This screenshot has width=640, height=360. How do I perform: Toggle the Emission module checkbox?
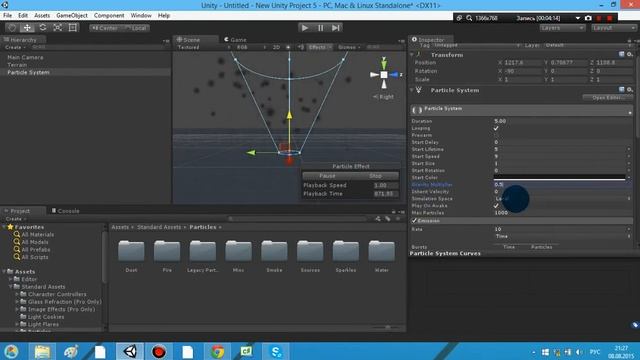coord(414,220)
